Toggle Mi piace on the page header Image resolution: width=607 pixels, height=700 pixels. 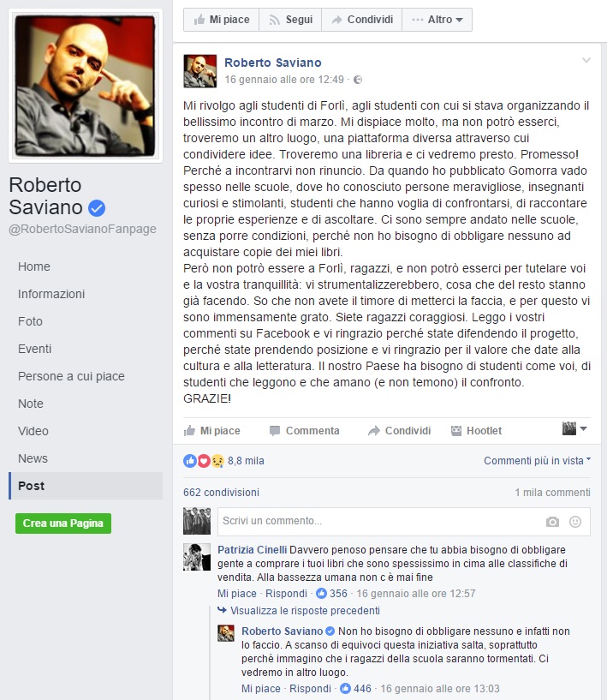click(221, 20)
